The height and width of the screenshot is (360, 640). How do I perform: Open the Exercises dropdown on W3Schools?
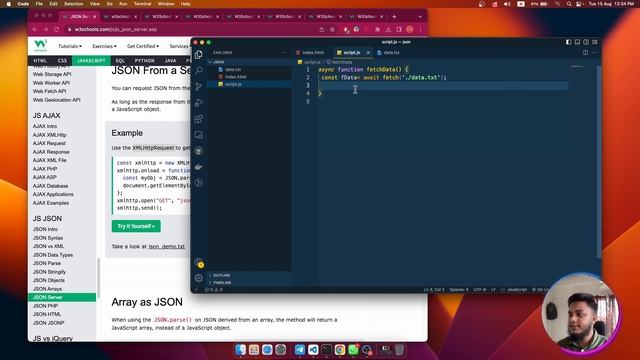(104, 46)
